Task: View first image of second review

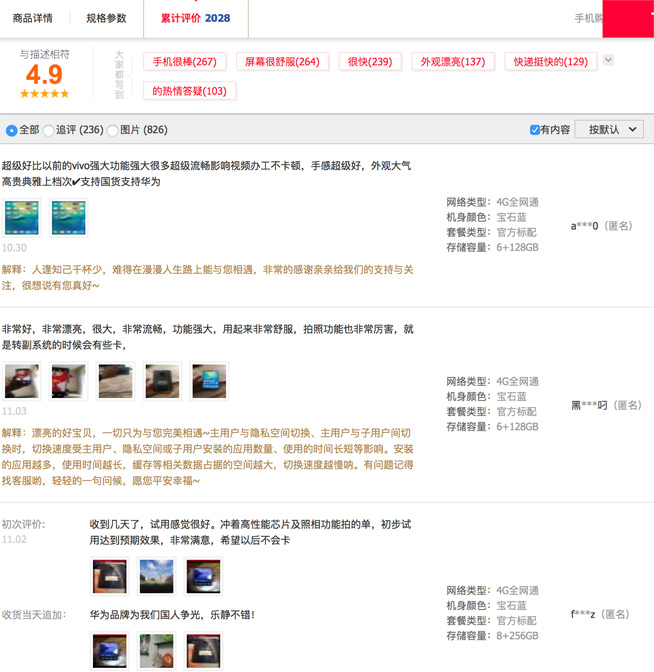Action: coord(21,381)
